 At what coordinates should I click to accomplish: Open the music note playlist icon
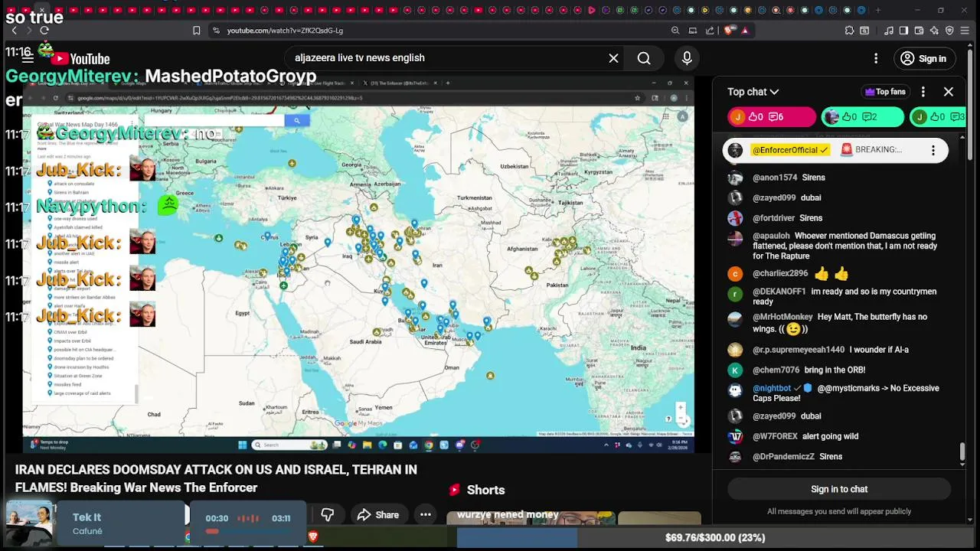889,31
